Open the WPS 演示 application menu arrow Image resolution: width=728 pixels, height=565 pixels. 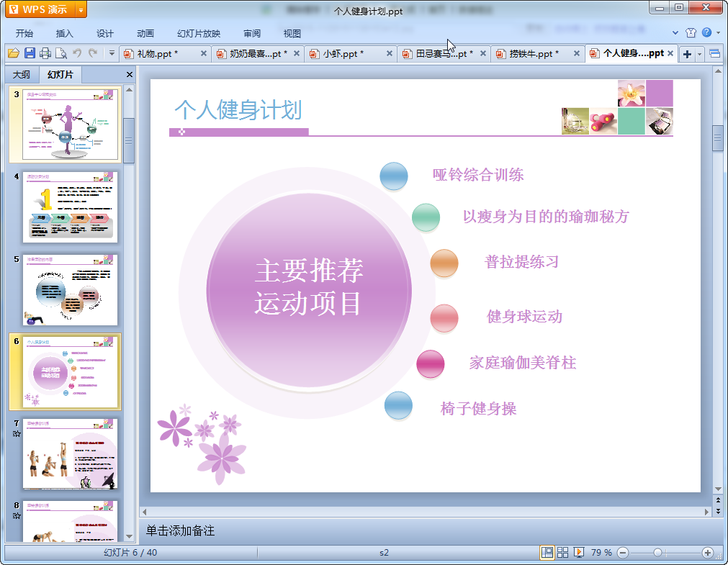coord(81,9)
